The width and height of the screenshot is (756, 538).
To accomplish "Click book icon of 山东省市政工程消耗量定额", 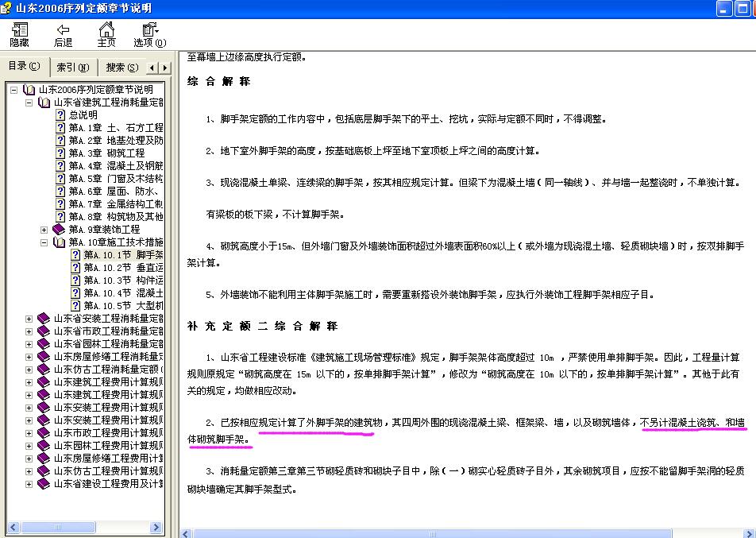I will pyautogui.click(x=44, y=331).
